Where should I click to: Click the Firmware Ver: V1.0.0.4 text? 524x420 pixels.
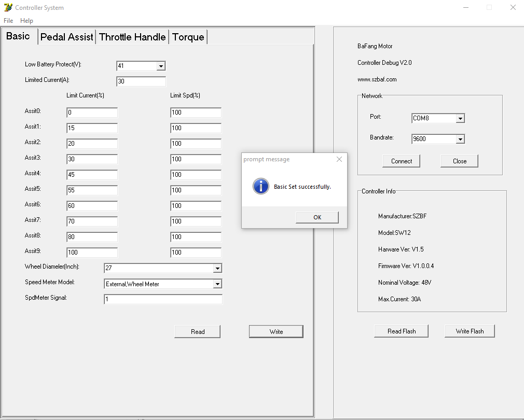pyautogui.click(x=406, y=266)
